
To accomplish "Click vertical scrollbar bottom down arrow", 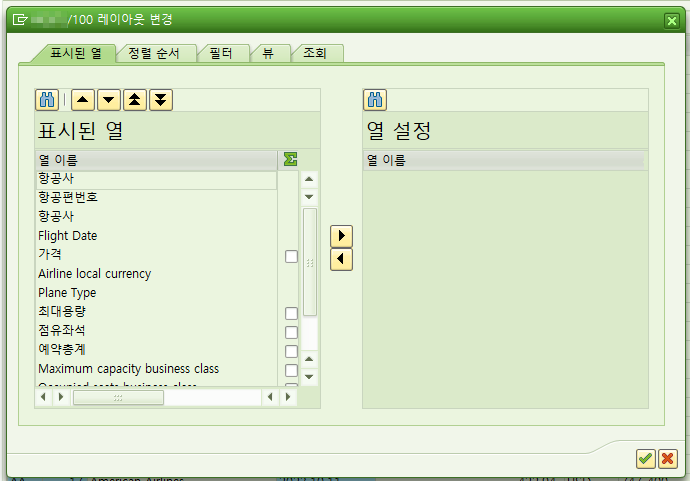I will 309,377.
